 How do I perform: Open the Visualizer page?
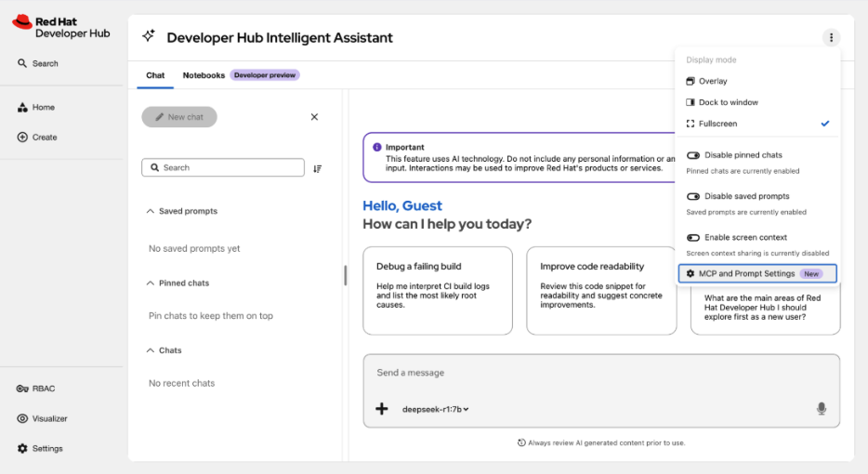click(x=42, y=418)
